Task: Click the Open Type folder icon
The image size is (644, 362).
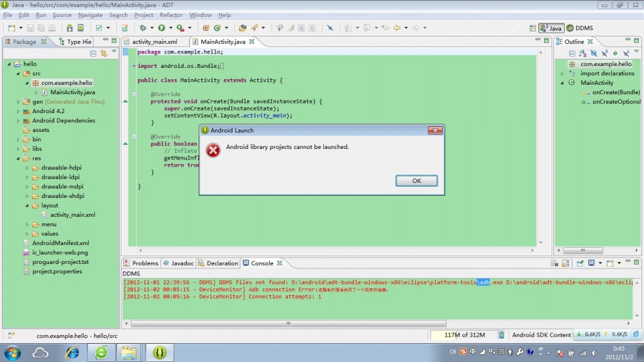Action: (243, 28)
